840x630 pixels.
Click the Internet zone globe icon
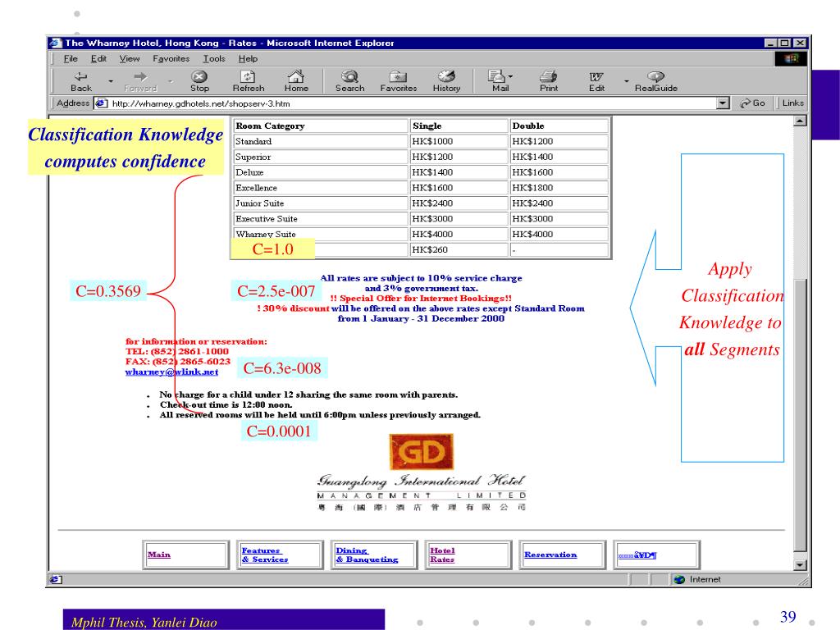tap(679, 579)
